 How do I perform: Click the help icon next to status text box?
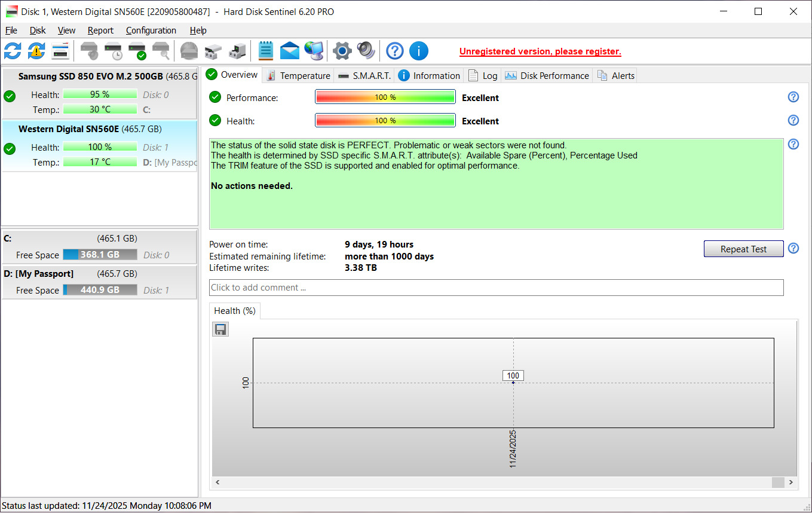coord(793,144)
